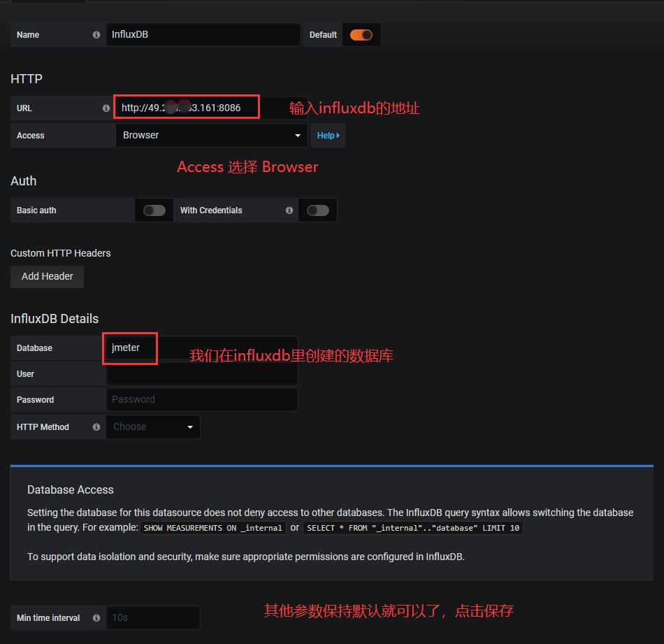The height and width of the screenshot is (644, 664).
Task: Click the Password input field
Action: coord(201,399)
